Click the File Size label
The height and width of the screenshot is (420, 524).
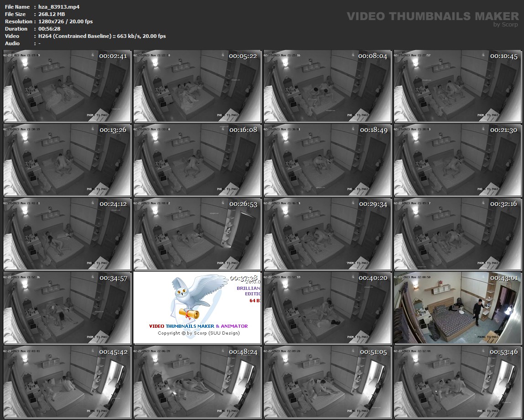coord(16,14)
